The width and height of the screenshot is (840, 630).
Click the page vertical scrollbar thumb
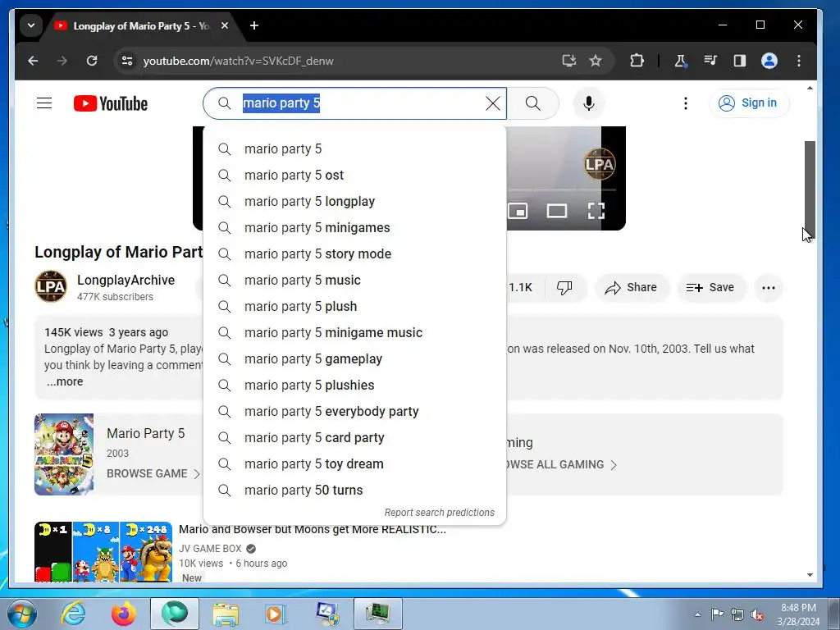tap(810, 188)
